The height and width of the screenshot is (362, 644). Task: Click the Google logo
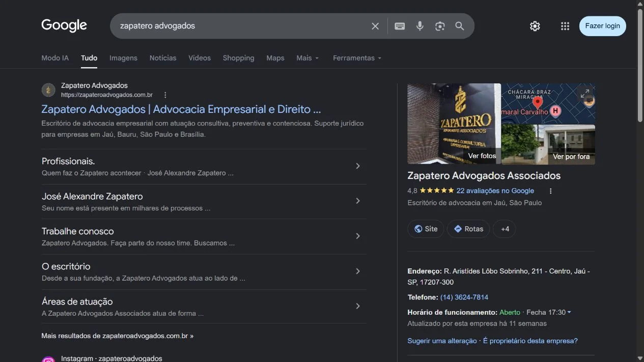[64, 25]
